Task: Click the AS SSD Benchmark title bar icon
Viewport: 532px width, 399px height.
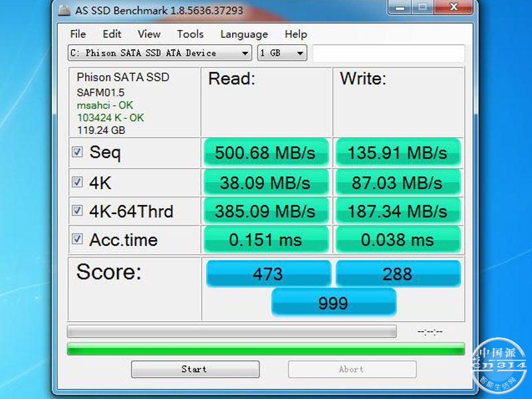Action: coord(64,10)
